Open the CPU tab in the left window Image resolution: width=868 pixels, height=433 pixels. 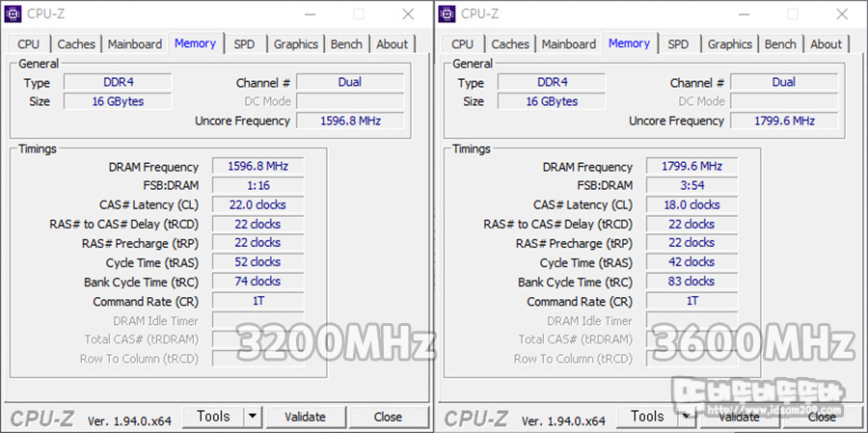tap(28, 44)
